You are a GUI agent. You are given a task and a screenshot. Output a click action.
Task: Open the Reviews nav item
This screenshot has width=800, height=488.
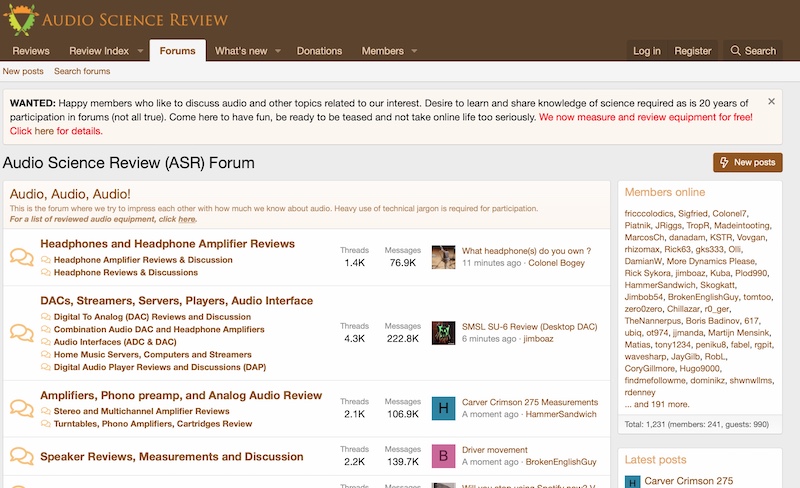31,51
